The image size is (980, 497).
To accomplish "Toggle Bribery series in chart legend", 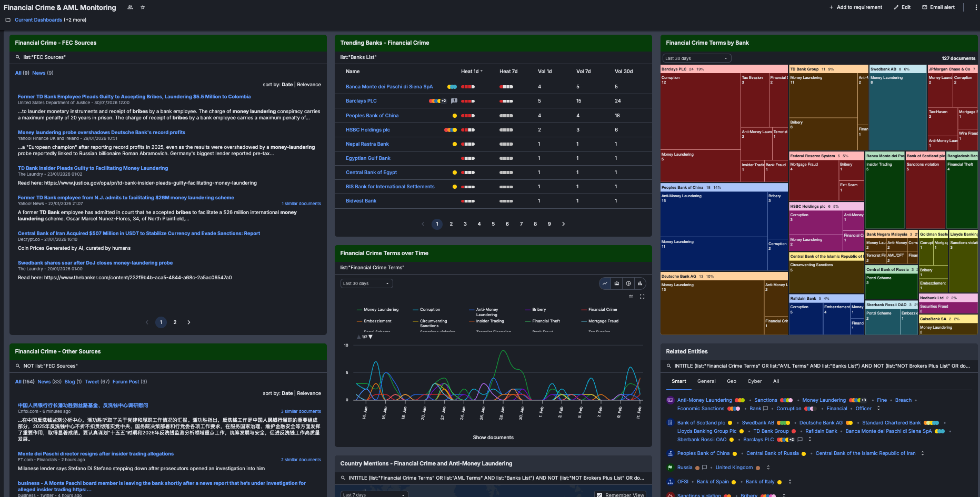I will point(535,310).
